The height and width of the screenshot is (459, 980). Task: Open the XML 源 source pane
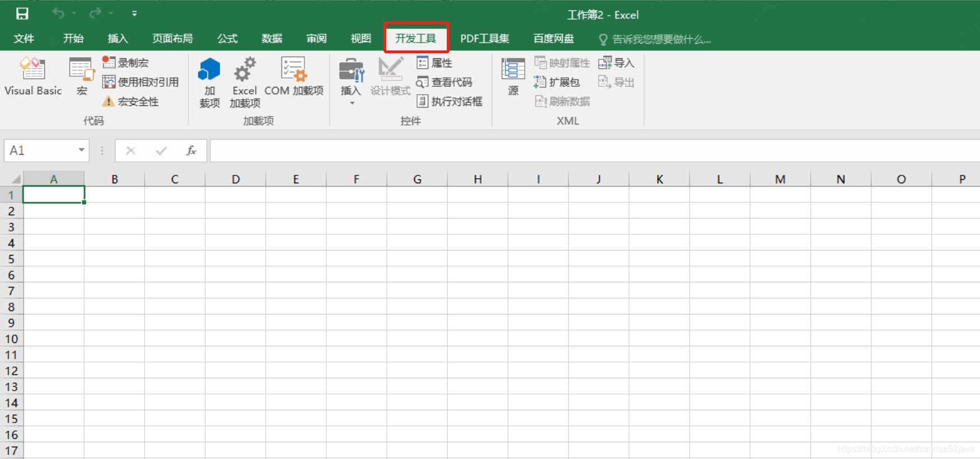click(513, 77)
